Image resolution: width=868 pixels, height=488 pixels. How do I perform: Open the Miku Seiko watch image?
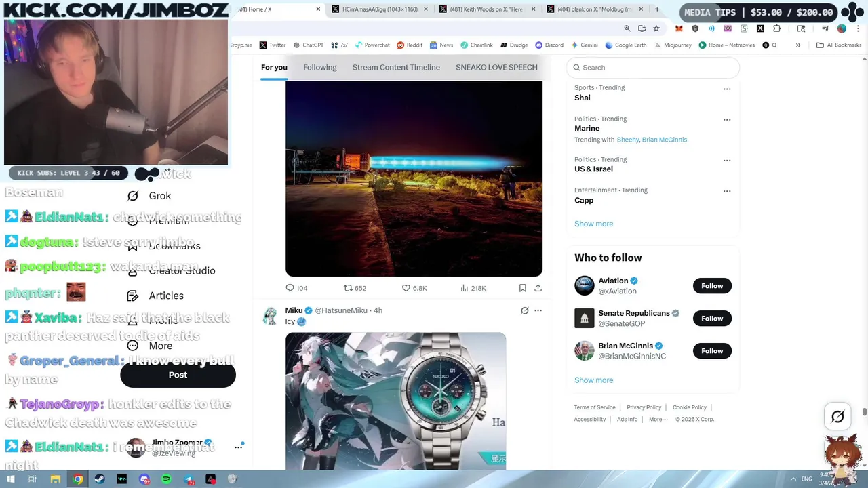pyautogui.click(x=395, y=401)
